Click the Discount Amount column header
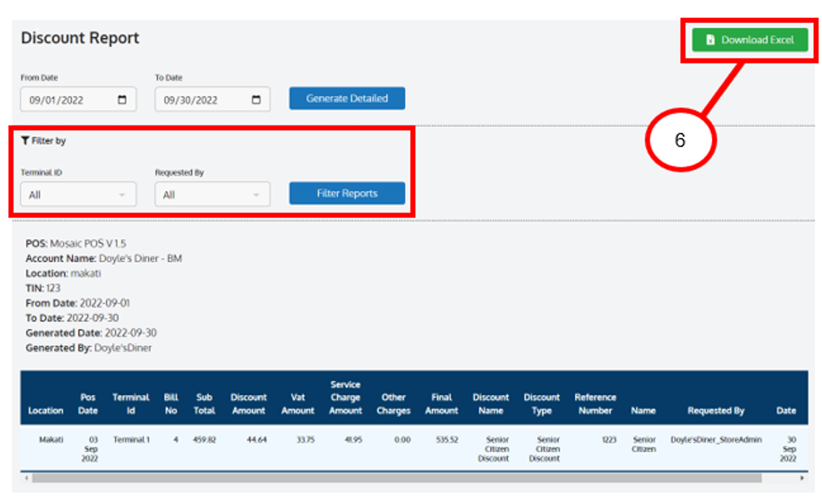This screenshot has height=504, width=822. tap(249, 403)
